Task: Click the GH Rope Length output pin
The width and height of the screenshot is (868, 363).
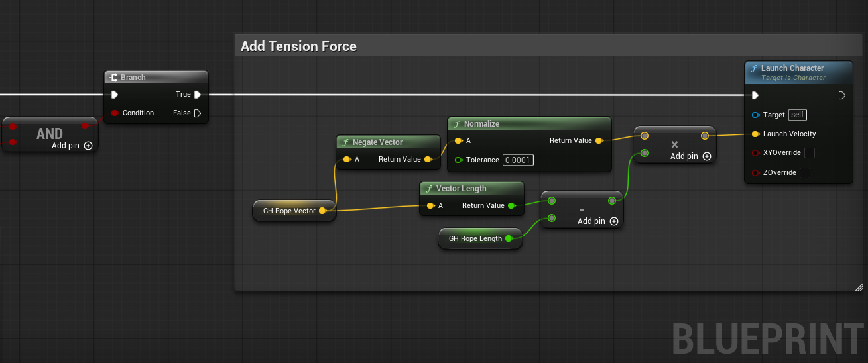Action: (x=509, y=238)
